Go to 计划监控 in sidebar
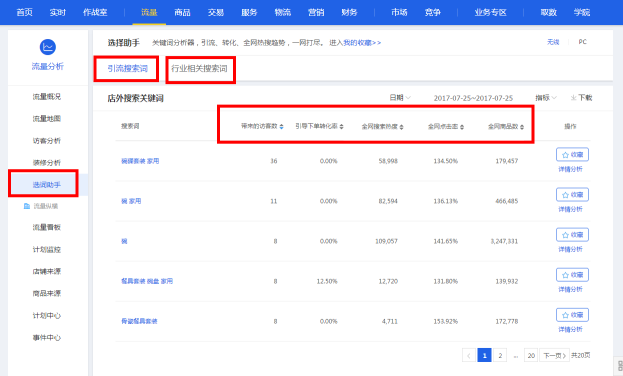 click(x=47, y=250)
